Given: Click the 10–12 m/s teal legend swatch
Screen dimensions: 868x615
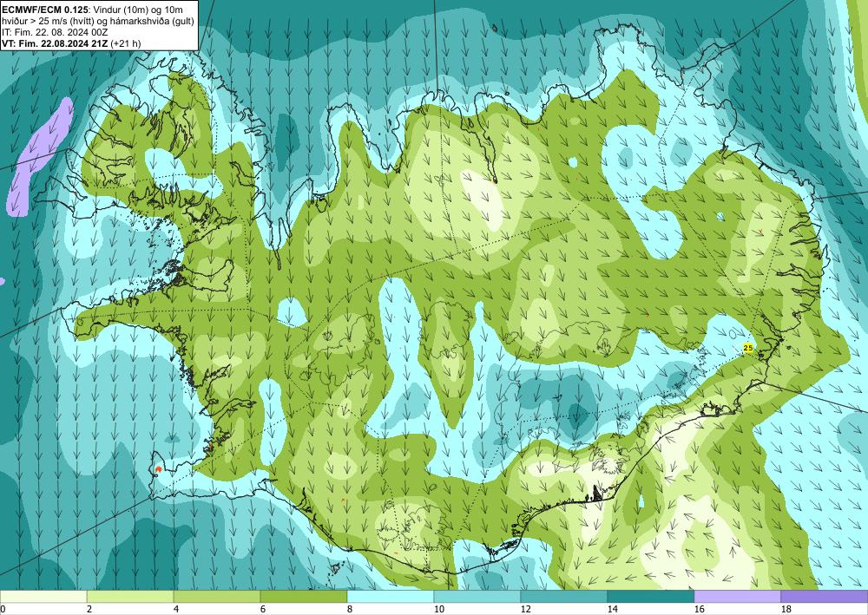Looking at the screenshot, I should (477, 597).
